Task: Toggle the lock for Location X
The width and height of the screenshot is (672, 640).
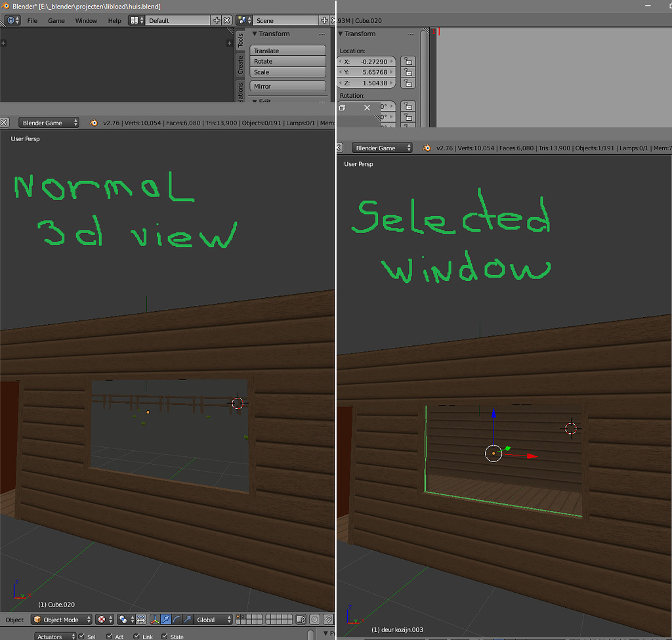Action: [x=408, y=62]
